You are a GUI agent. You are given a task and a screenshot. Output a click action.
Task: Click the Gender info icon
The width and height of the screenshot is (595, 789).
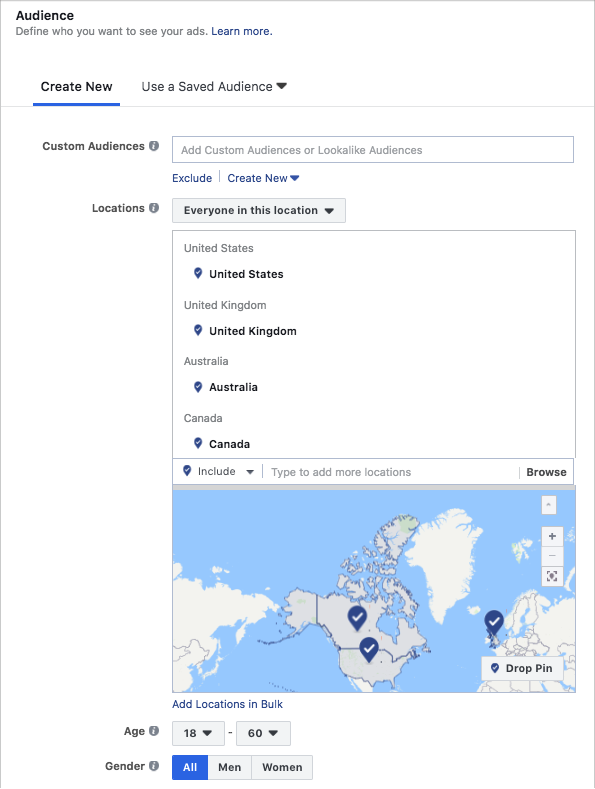[x=154, y=766]
